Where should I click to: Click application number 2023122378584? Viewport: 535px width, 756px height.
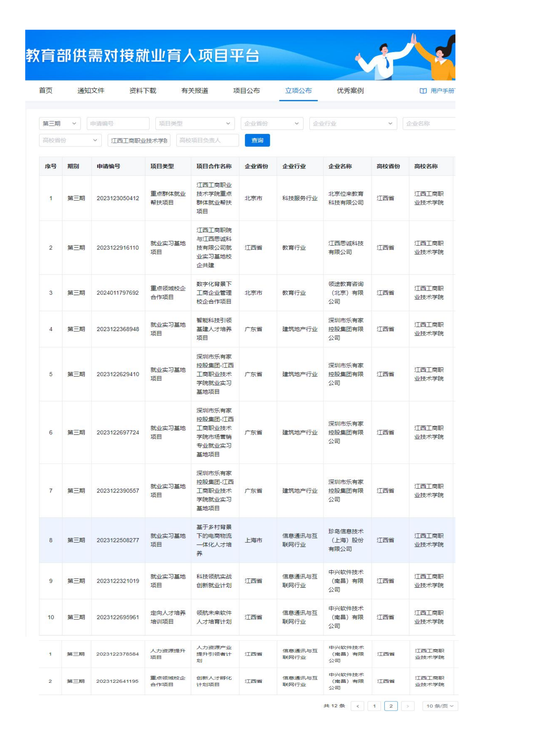click(x=117, y=654)
